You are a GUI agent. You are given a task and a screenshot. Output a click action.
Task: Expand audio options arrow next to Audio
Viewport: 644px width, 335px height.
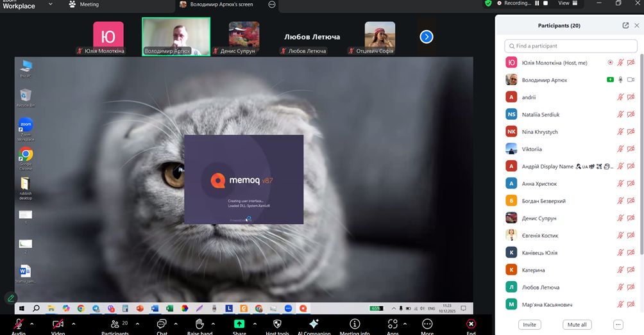point(34,323)
